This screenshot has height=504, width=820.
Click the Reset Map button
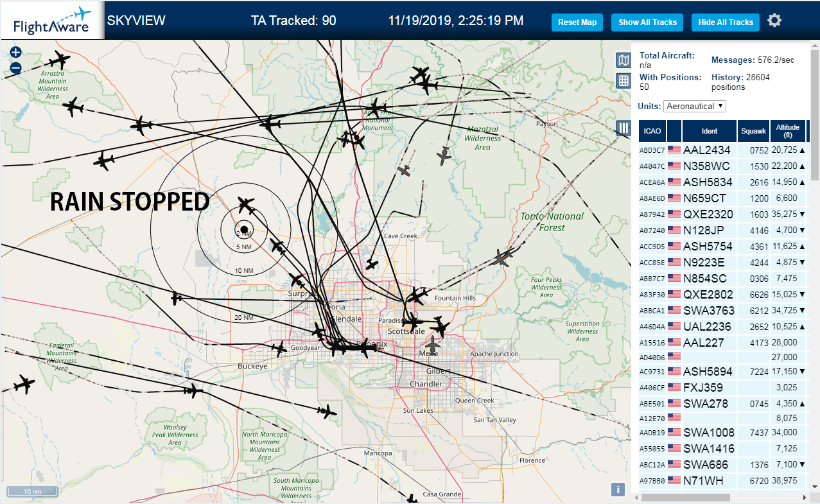pos(577,22)
